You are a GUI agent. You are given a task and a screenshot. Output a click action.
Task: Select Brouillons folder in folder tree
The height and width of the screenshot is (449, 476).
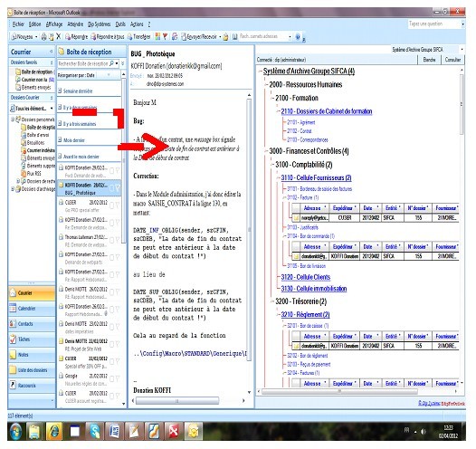[33, 143]
